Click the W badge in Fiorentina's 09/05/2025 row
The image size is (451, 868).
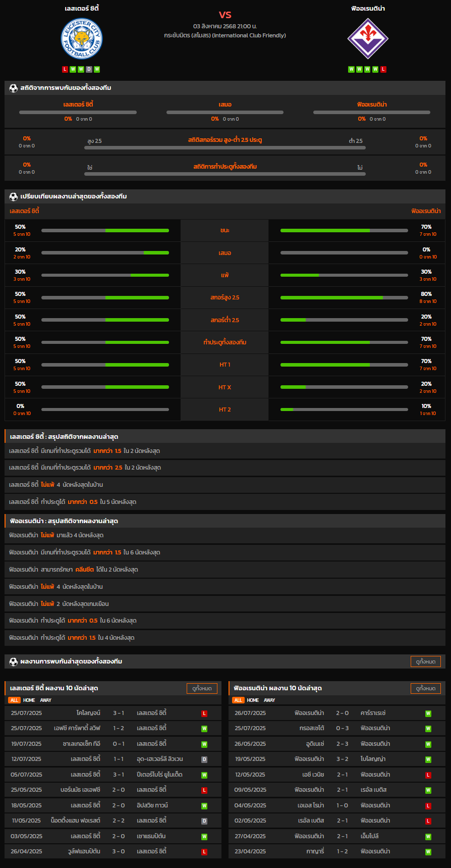point(428,790)
